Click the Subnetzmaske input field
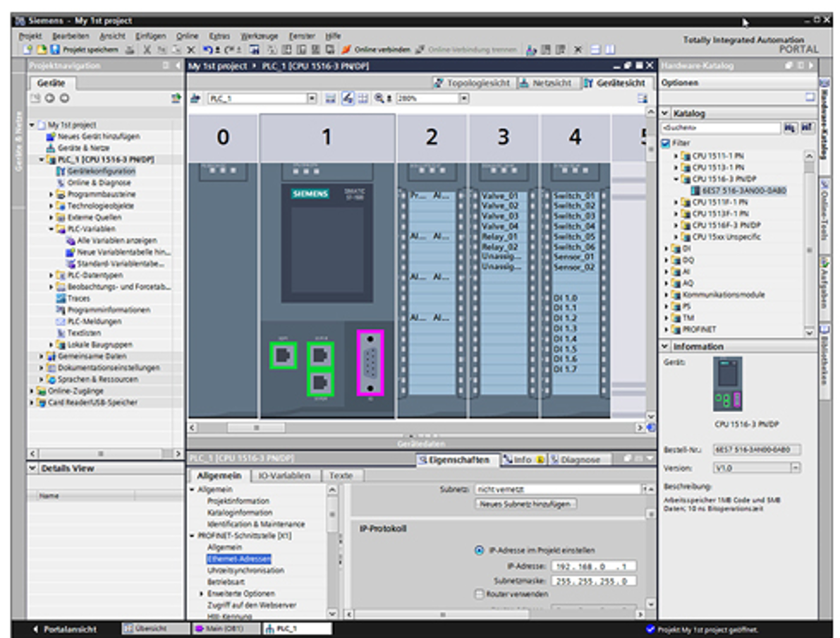Image resolution: width=840 pixels, height=638 pixels. click(x=594, y=581)
